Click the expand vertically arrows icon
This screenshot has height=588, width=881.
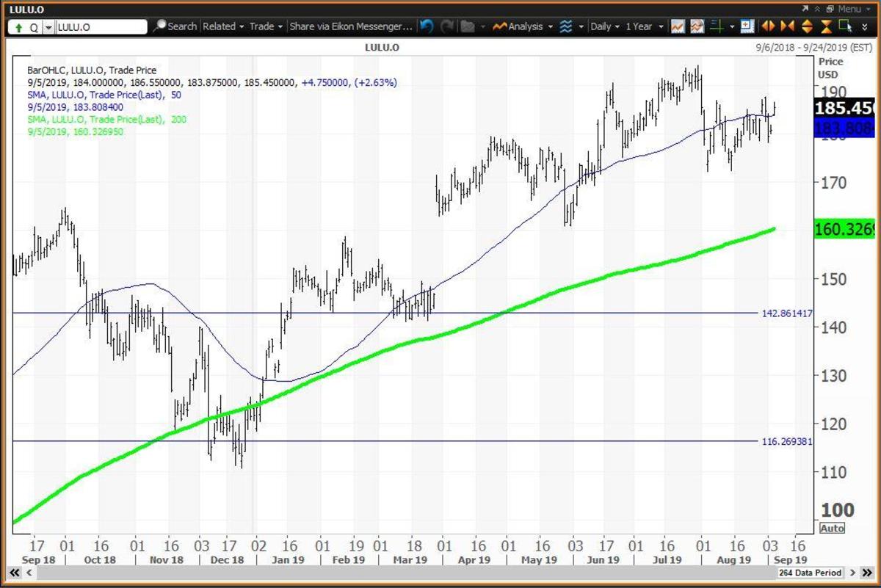[806, 26]
